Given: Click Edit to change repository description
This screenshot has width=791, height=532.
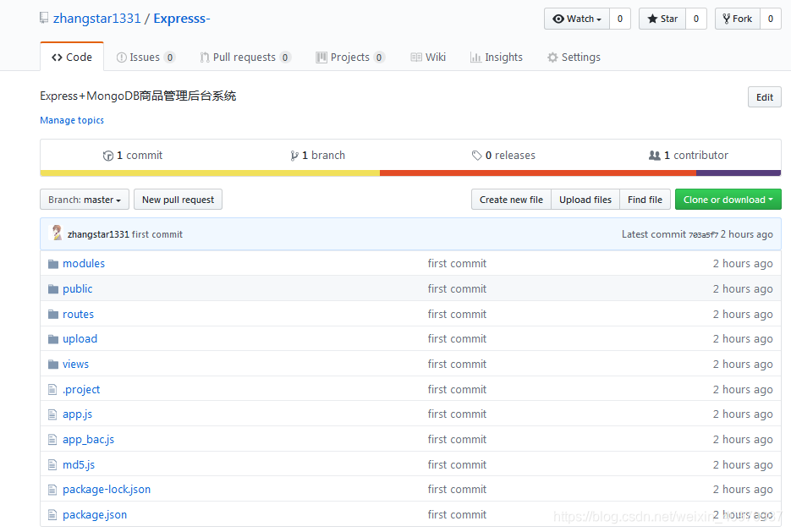Looking at the screenshot, I should [x=764, y=97].
